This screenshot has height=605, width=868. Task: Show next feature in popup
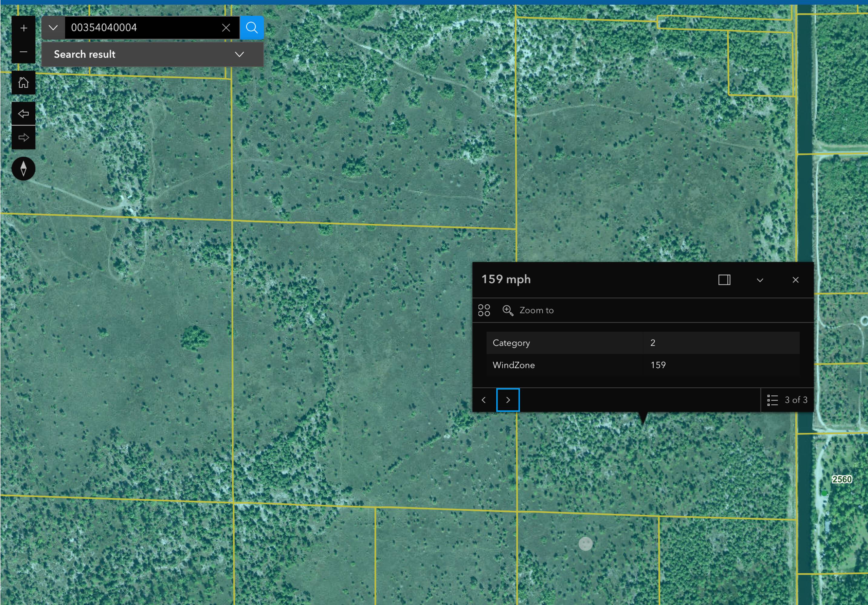click(508, 400)
